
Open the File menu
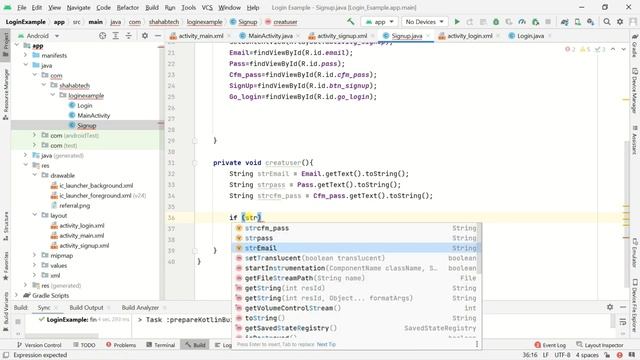pyautogui.click(x=22, y=7)
